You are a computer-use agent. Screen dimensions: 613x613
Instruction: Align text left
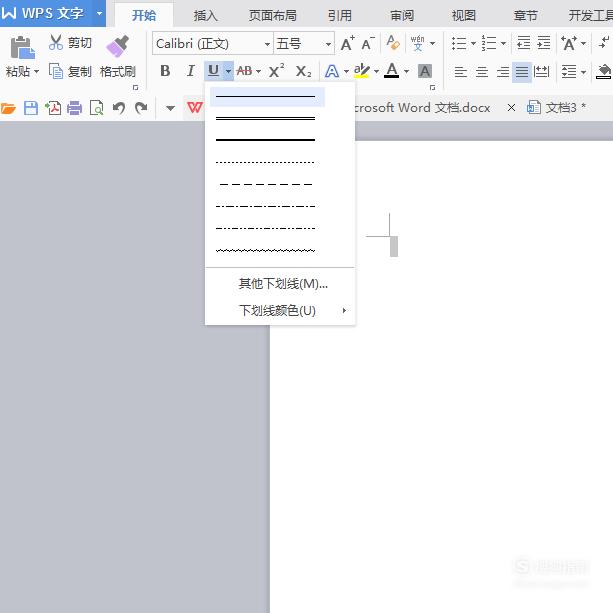461,72
